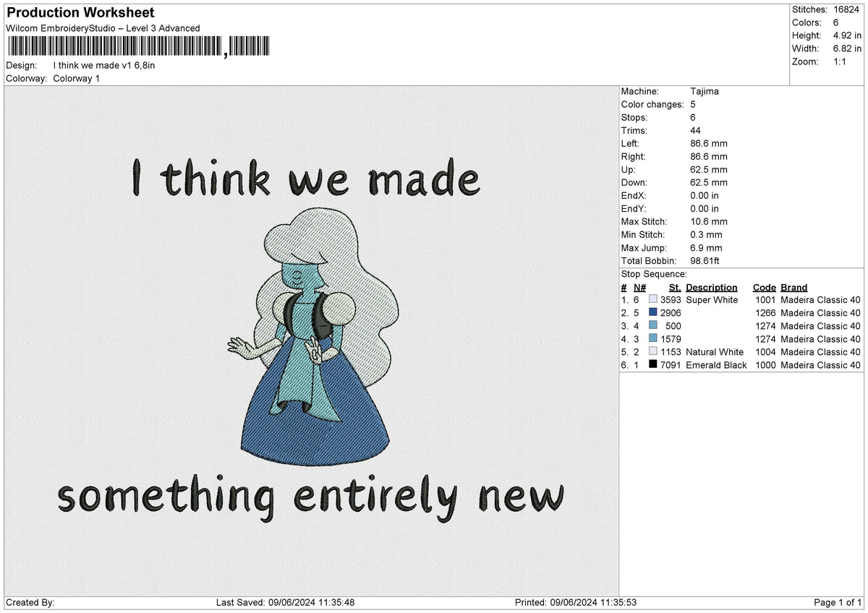This screenshot has height=613, width=868.
Task: Choose the blue swatch beside 1579
Action: coord(653,339)
